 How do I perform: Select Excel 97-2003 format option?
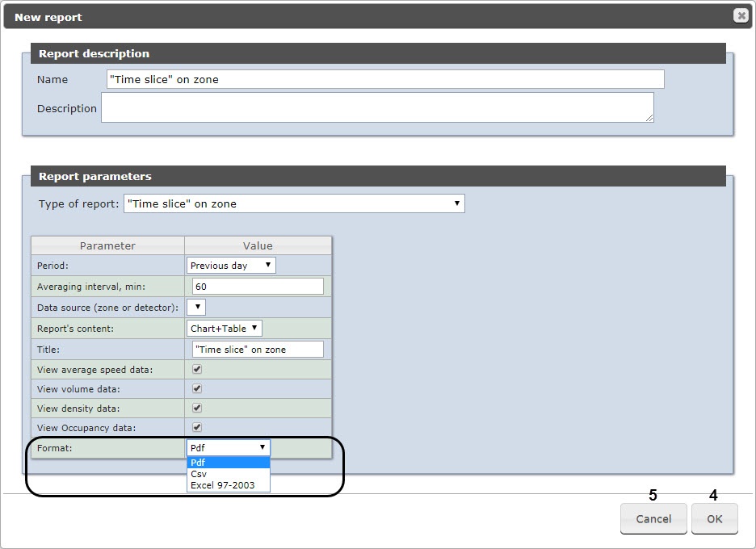click(x=229, y=485)
